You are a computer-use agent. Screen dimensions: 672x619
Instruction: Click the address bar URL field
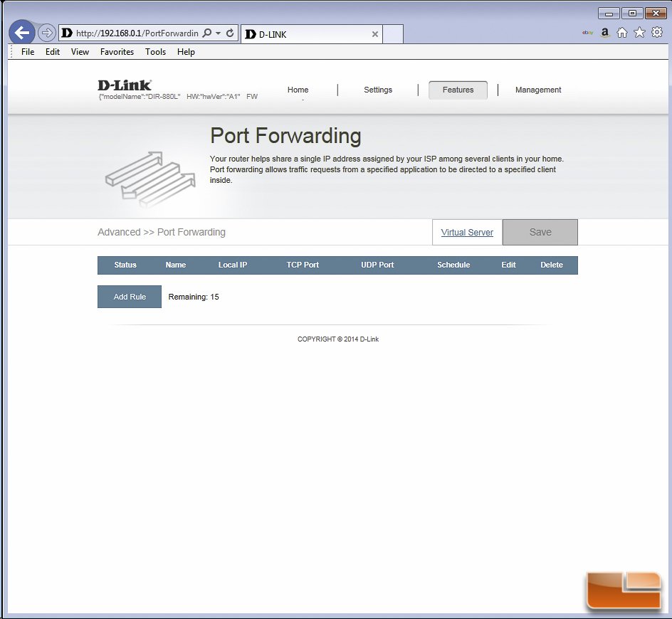click(x=137, y=33)
